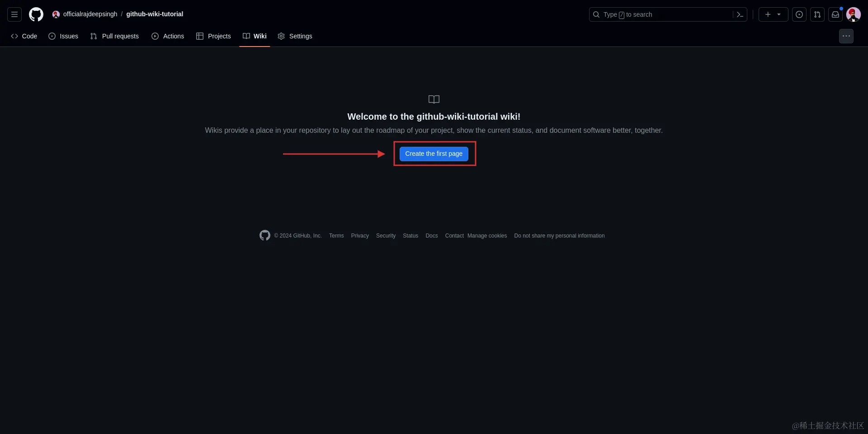This screenshot has width=868, height=434.
Task: Open the Contact footer link
Action: pos(454,236)
